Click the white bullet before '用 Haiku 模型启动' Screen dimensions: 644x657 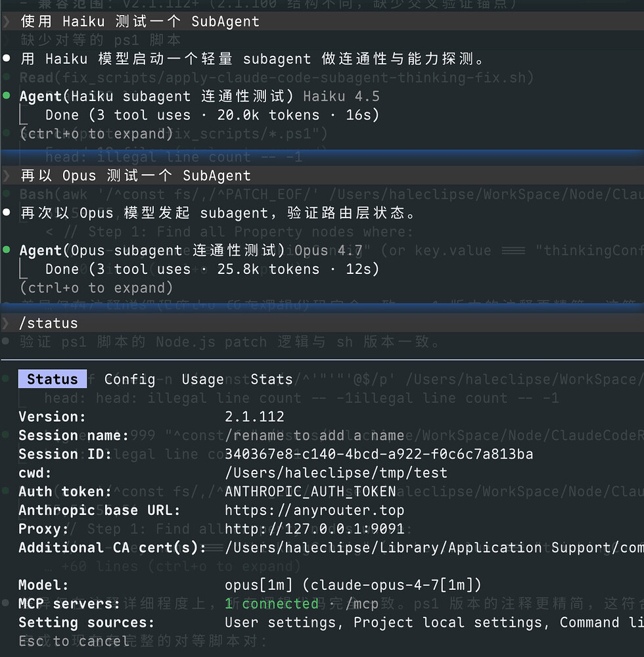click(7, 58)
